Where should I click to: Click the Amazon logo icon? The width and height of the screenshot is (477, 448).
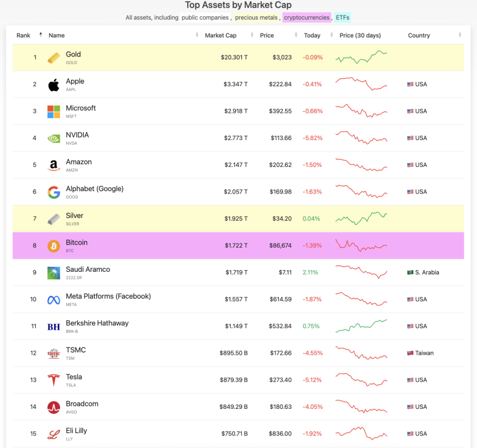[x=54, y=165]
